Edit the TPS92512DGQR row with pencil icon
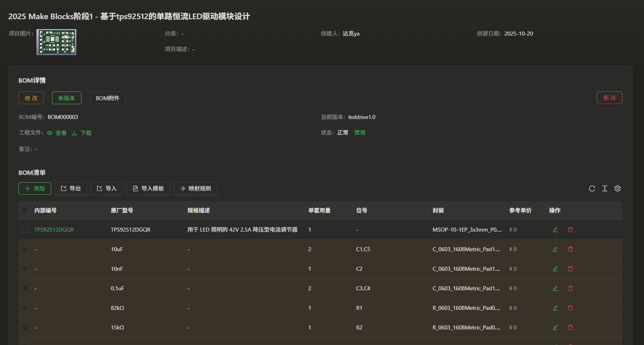This screenshot has height=345, width=644. (555, 230)
